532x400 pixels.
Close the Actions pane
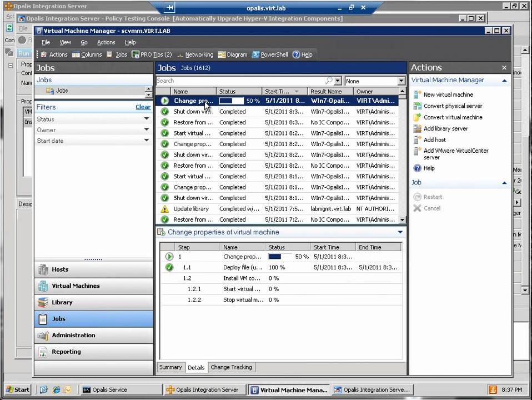504,68
